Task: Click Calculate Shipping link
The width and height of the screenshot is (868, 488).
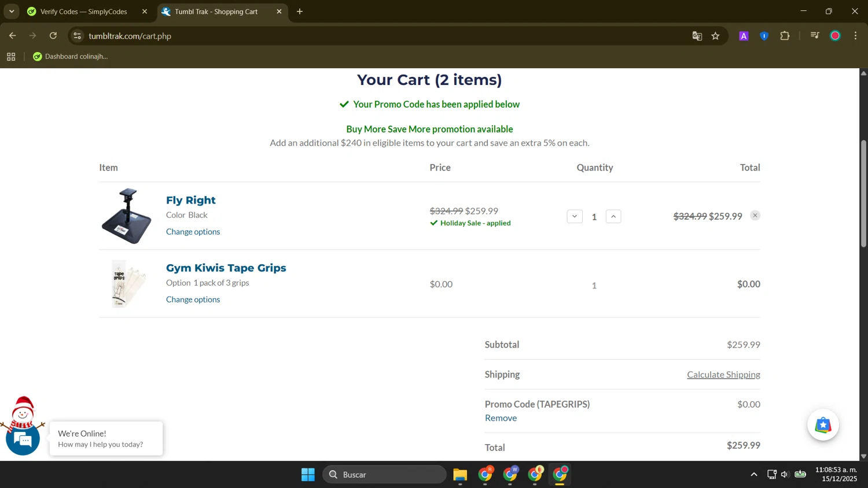Action: pos(723,375)
